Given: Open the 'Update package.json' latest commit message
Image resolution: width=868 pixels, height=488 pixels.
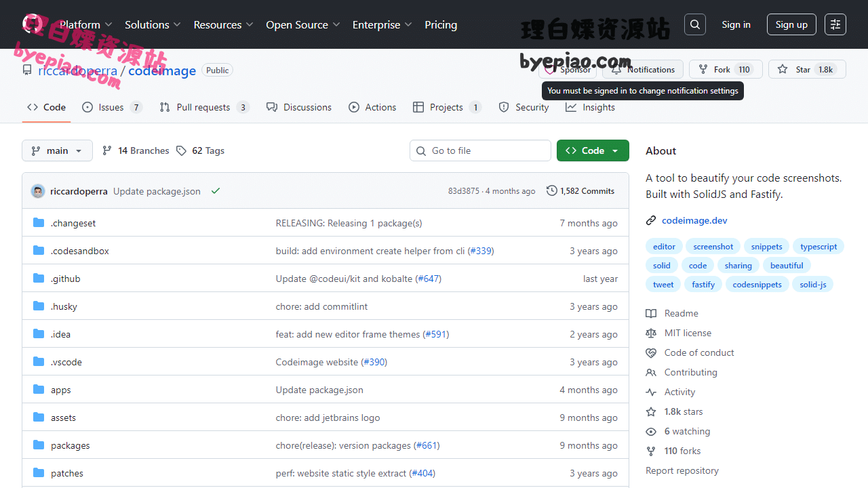Looking at the screenshot, I should [157, 191].
